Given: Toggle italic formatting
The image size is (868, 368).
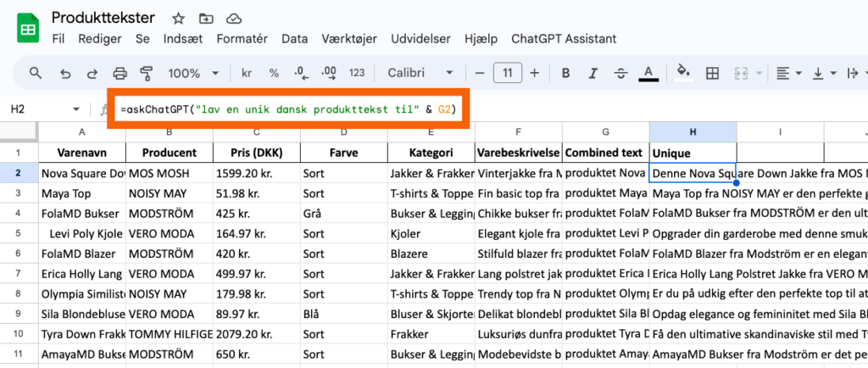Looking at the screenshot, I should tap(593, 73).
